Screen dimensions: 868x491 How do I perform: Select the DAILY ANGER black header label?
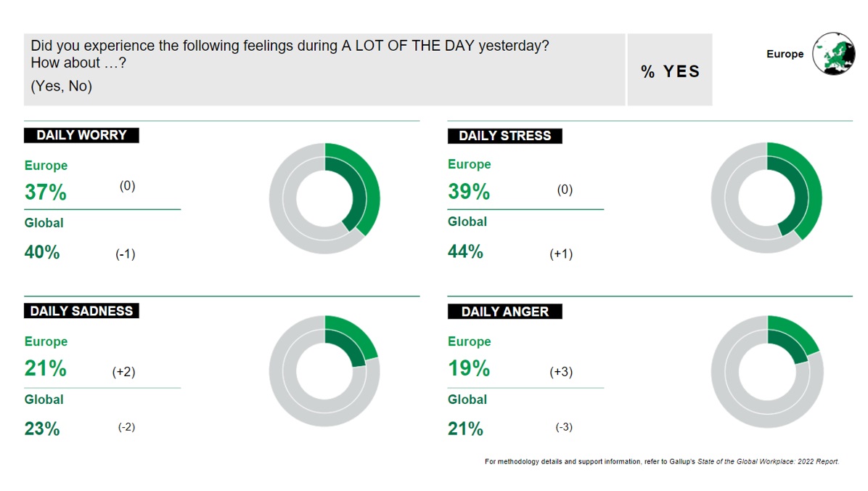click(x=504, y=312)
